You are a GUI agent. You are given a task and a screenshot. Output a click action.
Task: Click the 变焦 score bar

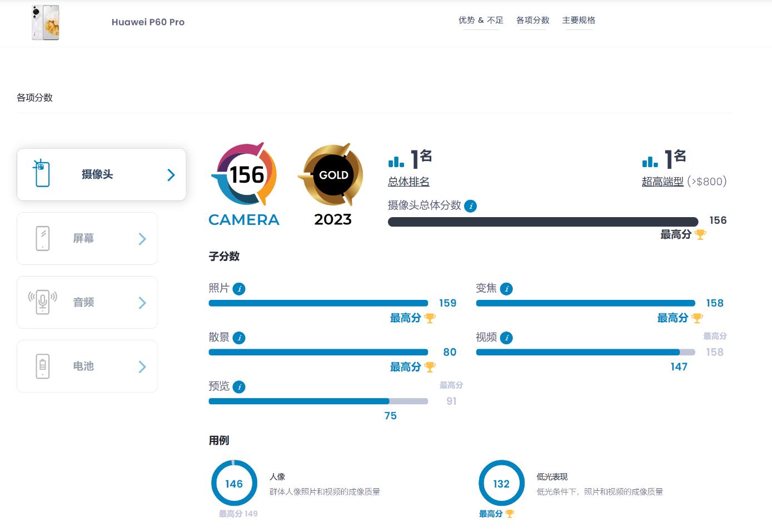tap(586, 303)
